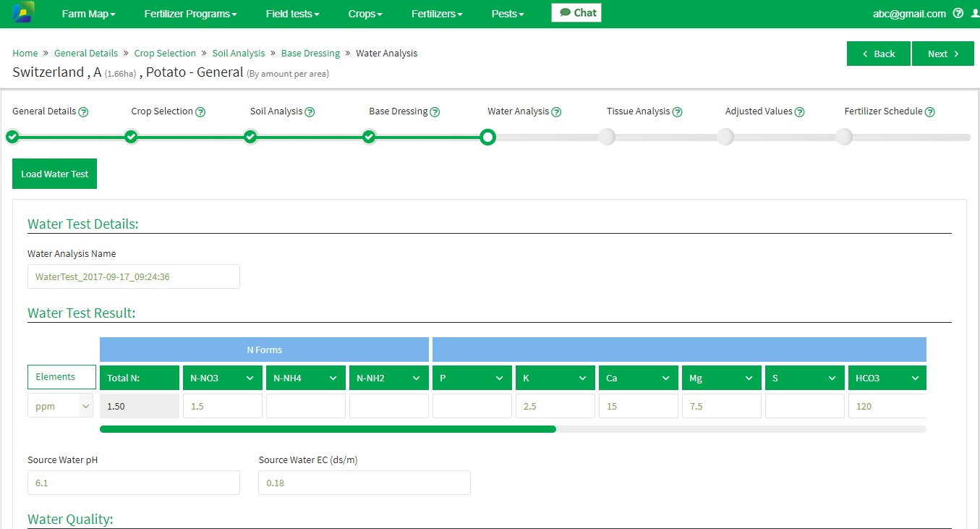The width and height of the screenshot is (980, 529).
Task: Click help icon next to Fertilizer Schedule step
Action: click(930, 112)
